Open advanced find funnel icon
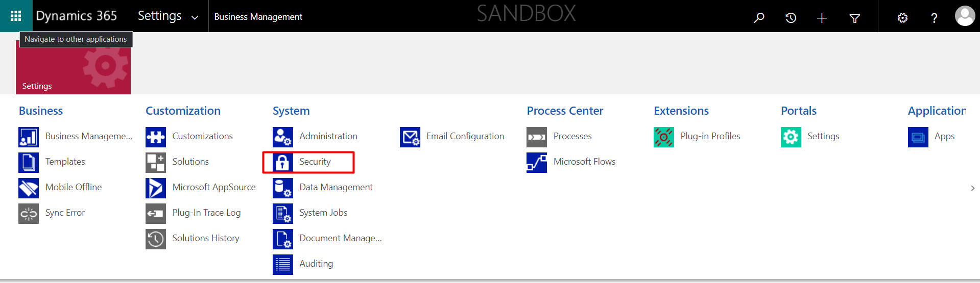 (x=854, y=18)
